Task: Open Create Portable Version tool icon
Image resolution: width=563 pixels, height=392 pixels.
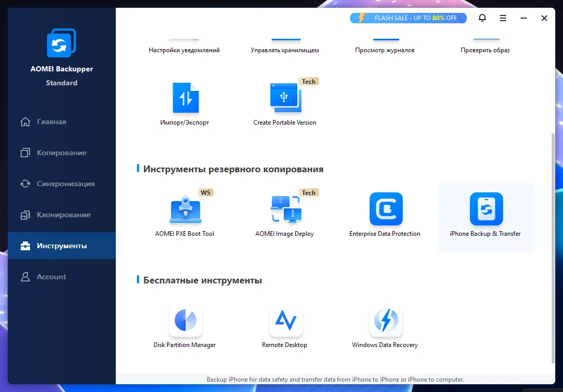Action: tap(285, 98)
